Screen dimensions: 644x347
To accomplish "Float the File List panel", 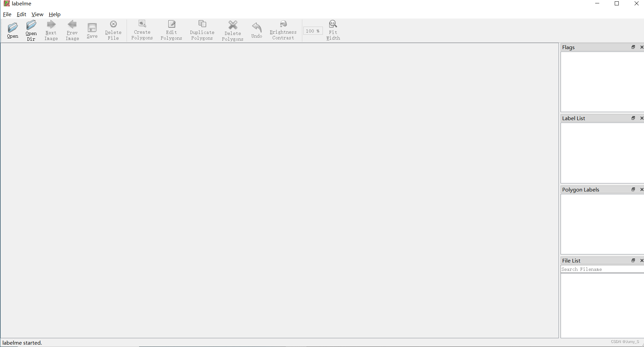I will 633,261.
